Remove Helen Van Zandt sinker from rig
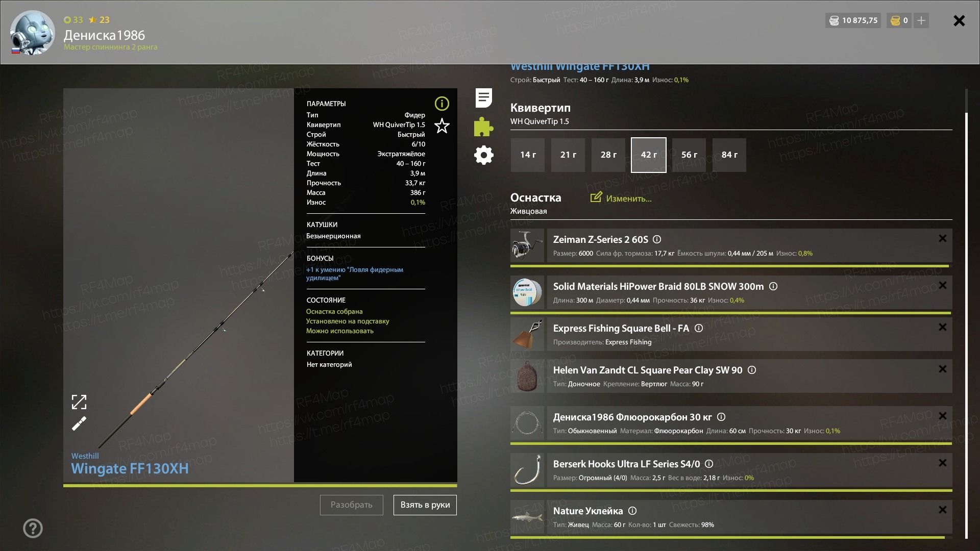Image resolution: width=980 pixels, height=551 pixels. [943, 369]
